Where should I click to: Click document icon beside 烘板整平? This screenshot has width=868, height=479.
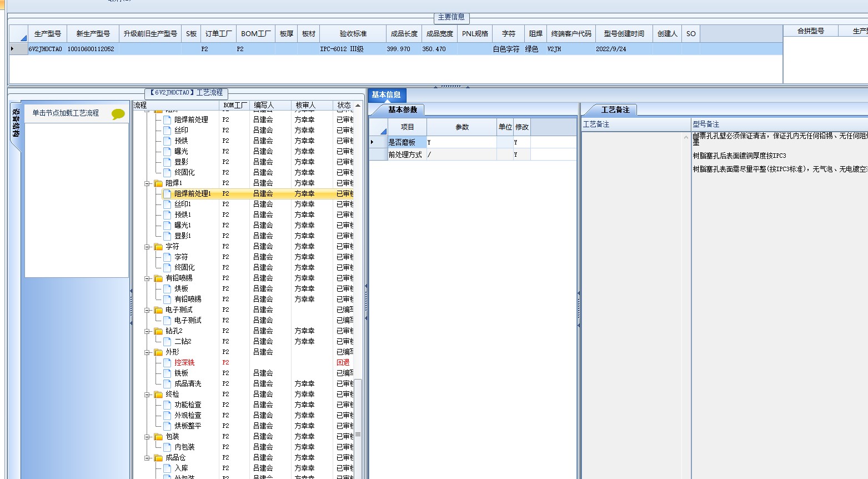167,426
